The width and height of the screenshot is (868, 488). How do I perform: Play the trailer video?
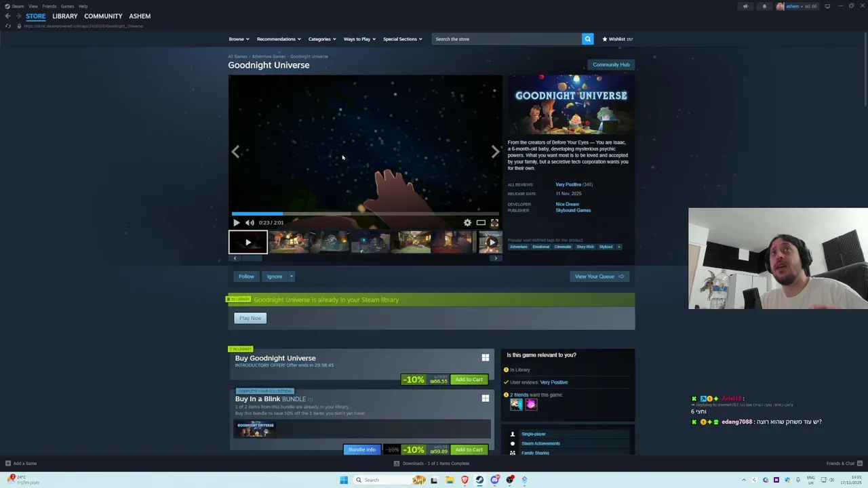click(236, 222)
